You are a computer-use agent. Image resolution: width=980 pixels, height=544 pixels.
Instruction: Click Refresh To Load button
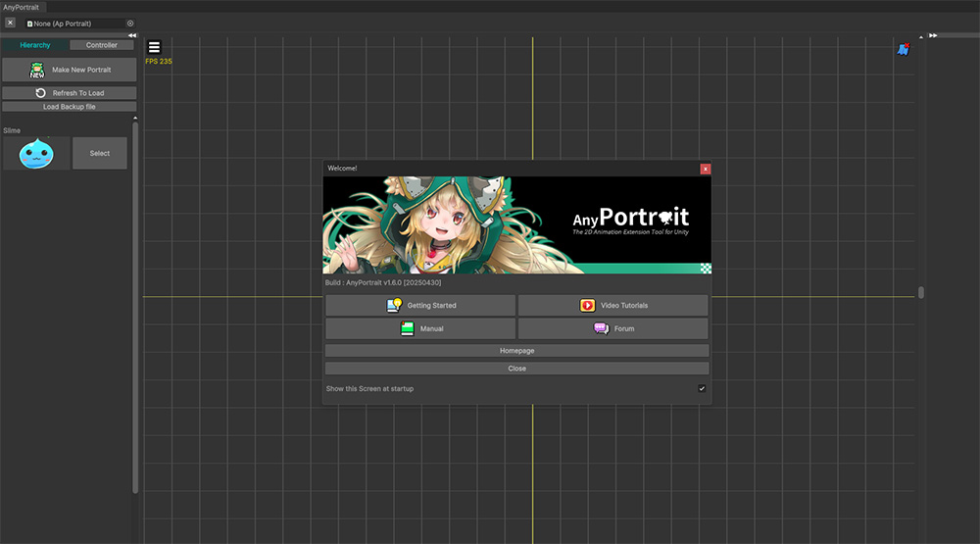click(x=70, y=92)
